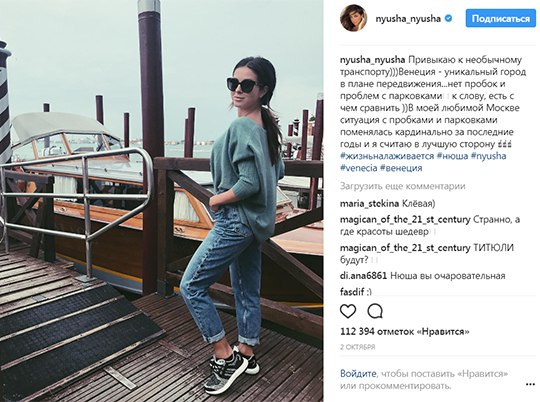Click the 2 октября post date
540x402 pixels.
[357, 347]
